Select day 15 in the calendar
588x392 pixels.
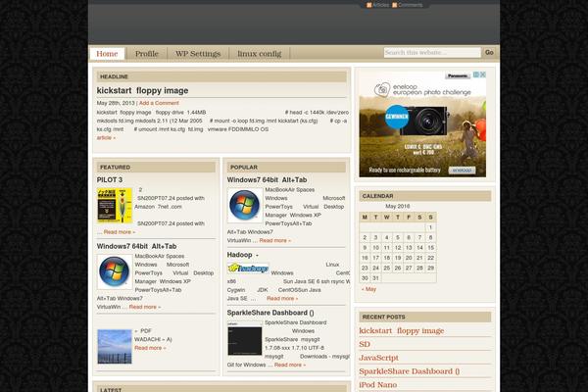430,248
